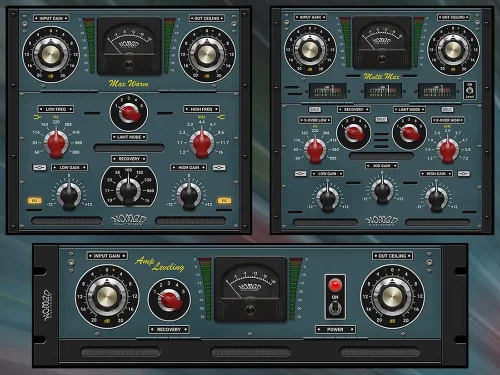Screen dimensions: 500x375
Task: Click the Multi Max X-Over High knob
Action: tap(447, 150)
